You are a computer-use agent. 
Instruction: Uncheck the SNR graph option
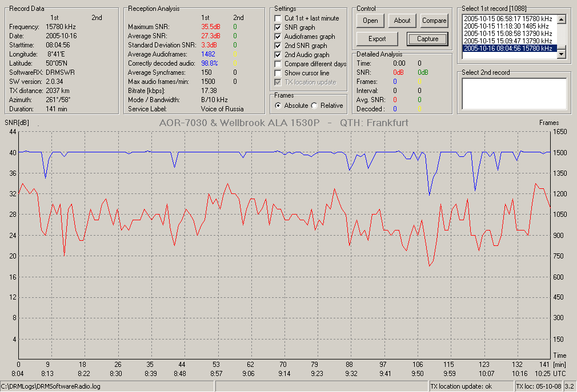pyautogui.click(x=278, y=27)
